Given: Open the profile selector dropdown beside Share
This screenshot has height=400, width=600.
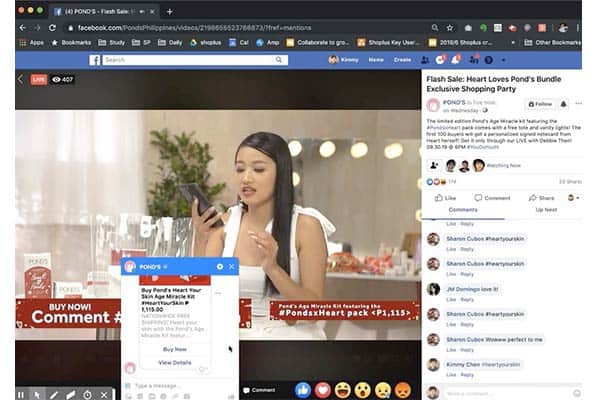Looking at the screenshot, I should (x=573, y=198).
